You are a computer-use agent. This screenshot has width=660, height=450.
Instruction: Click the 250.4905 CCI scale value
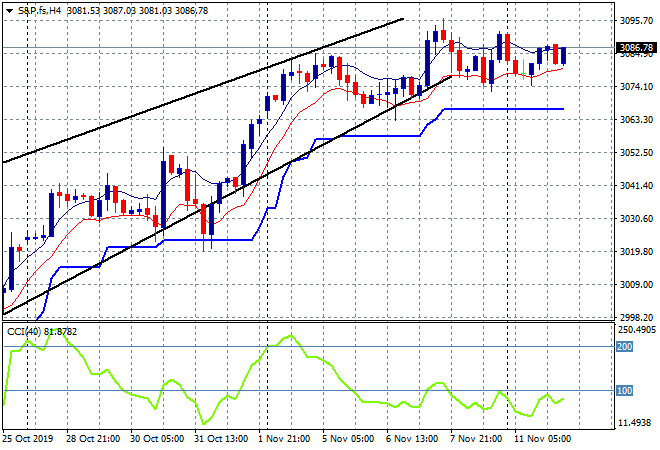637,330
